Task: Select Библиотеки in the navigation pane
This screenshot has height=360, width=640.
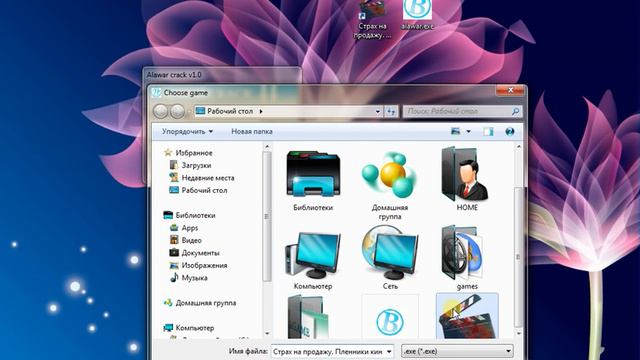Action: click(x=195, y=215)
